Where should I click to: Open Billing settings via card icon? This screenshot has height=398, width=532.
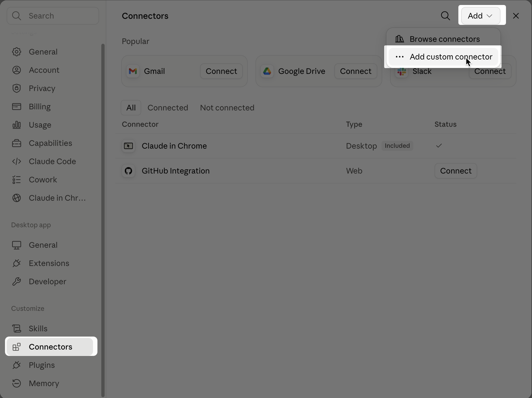click(17, 107)
